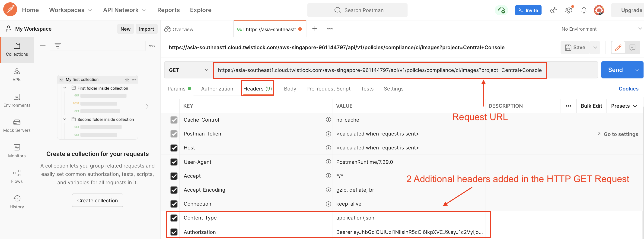Uncheck the Authorization header checkbox

(x=174, y=232)
